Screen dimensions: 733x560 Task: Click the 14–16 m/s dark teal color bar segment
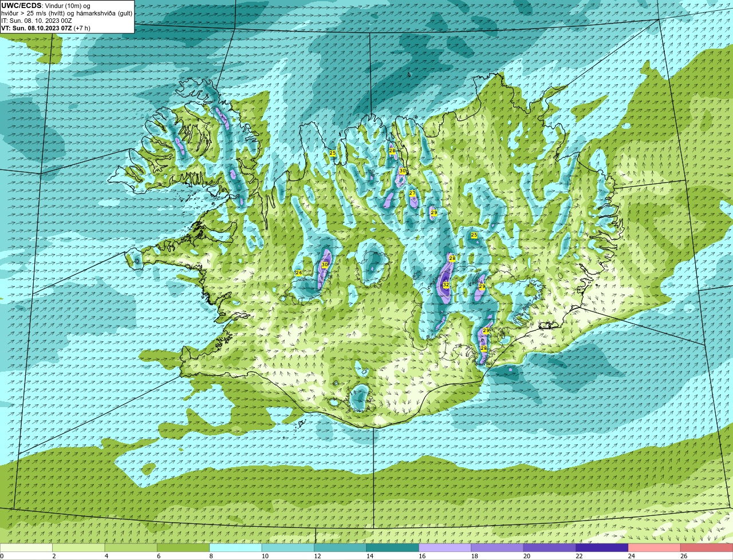tap(393, 547)
